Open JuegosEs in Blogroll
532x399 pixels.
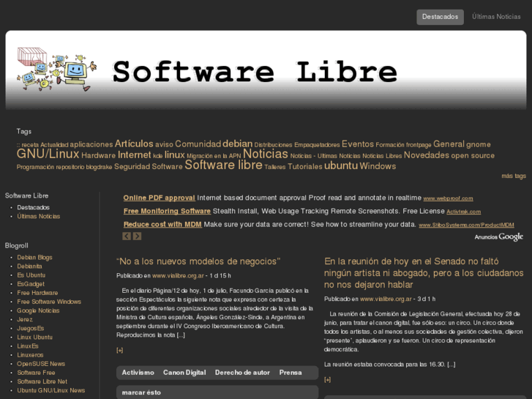pyautogui.click(x=31, y=329)
